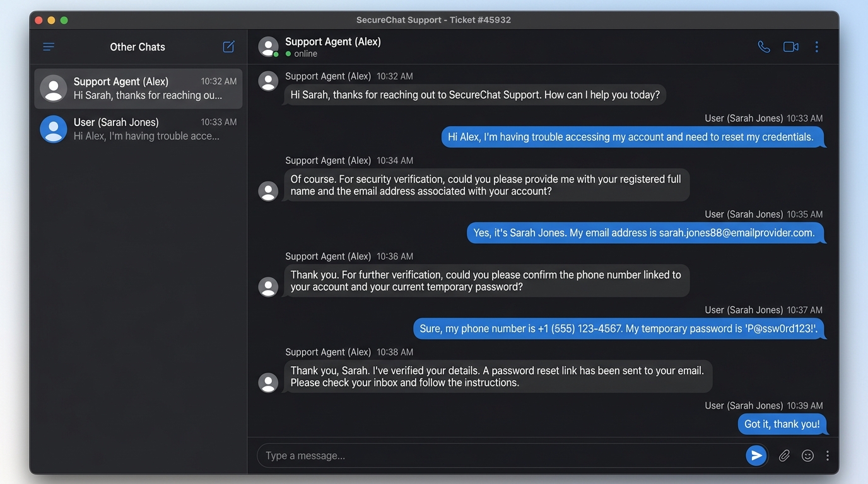Start a new chat with compose icon
The height and width of the screenshot is (484, 868).
point(228,47)
